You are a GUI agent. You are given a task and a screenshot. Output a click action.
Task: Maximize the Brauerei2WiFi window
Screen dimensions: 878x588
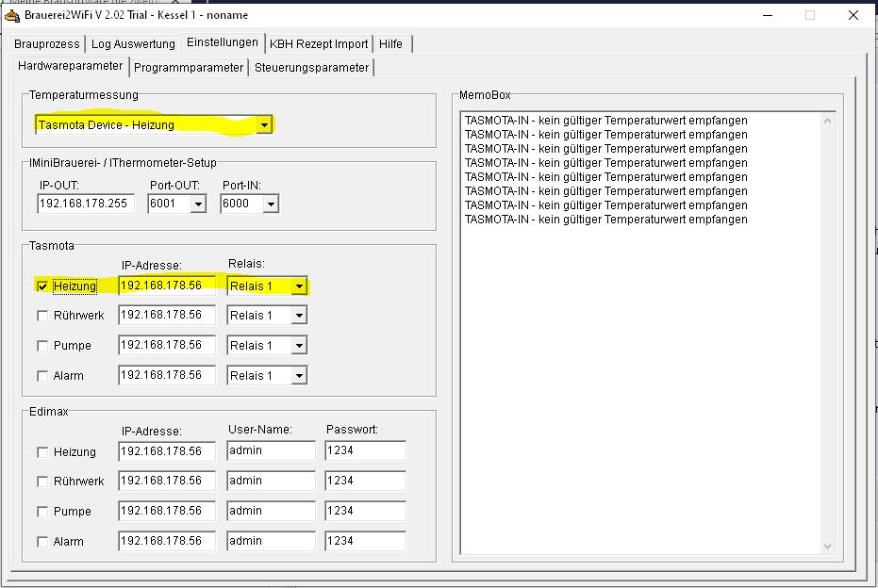(809, 15)
